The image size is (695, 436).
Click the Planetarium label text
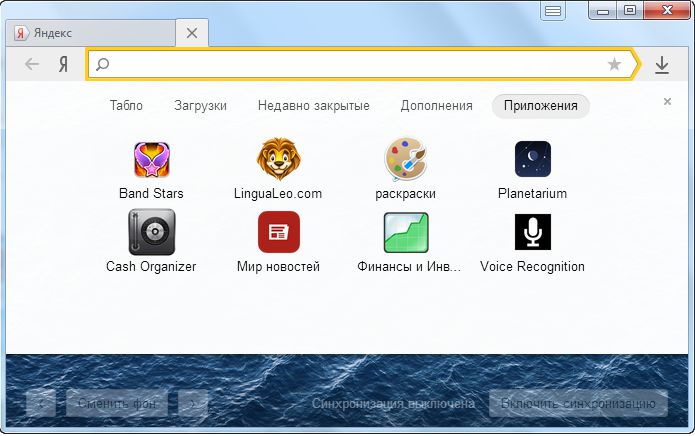pos(532,194)
